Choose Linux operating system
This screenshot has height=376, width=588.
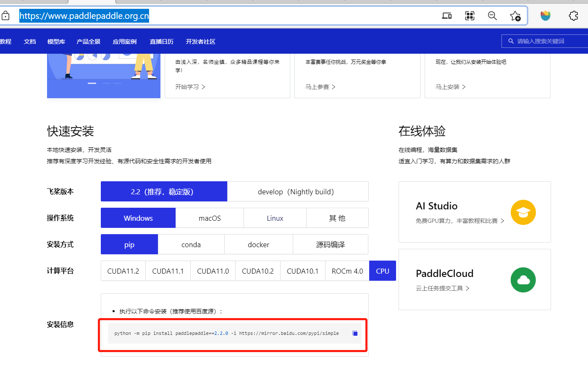click(275, 218)
